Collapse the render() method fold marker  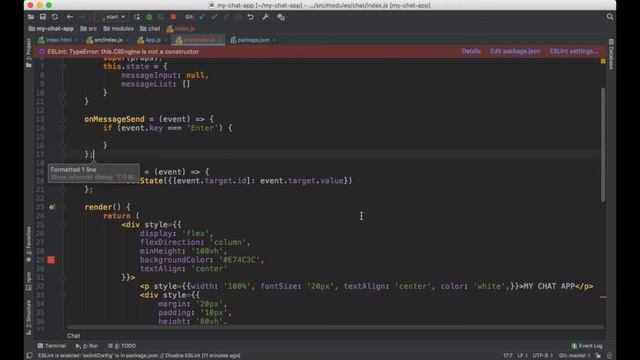coord(63,207)
